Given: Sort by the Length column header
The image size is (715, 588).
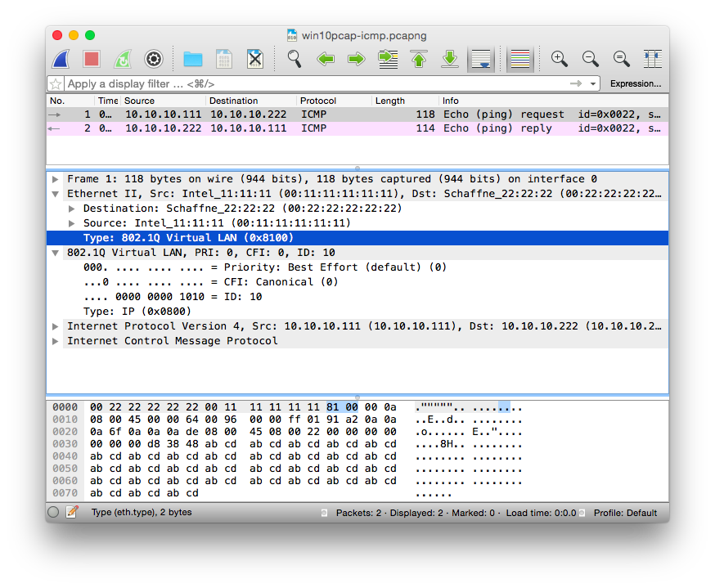Looking at the screenshot, I should tap(405, 101).
